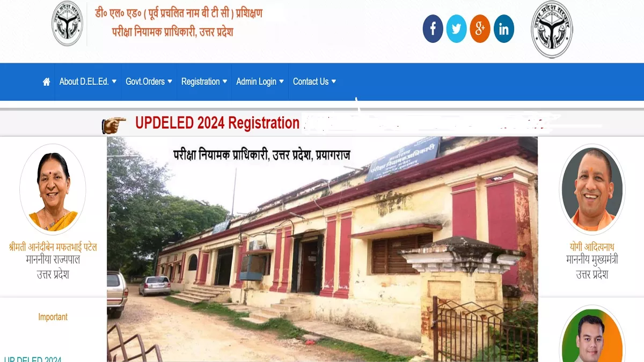Click the UPDELED 2024 Registration notice link
Screen dimensions: 644x362
click(217, 123)
